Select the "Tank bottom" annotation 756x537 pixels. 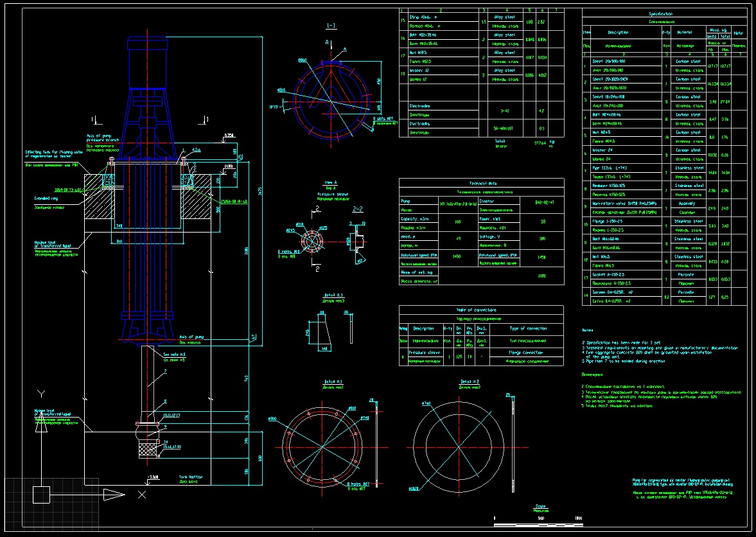point(191,477)
